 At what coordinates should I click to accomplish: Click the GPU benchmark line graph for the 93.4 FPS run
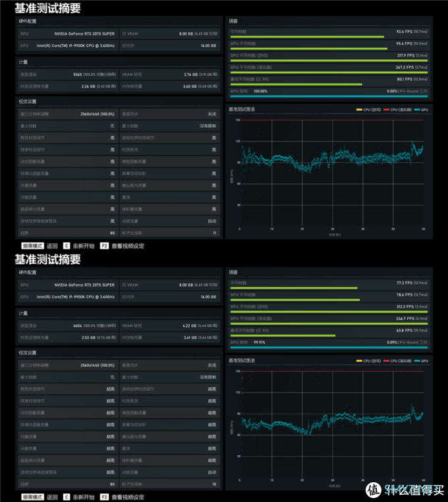tap(332, 175)
